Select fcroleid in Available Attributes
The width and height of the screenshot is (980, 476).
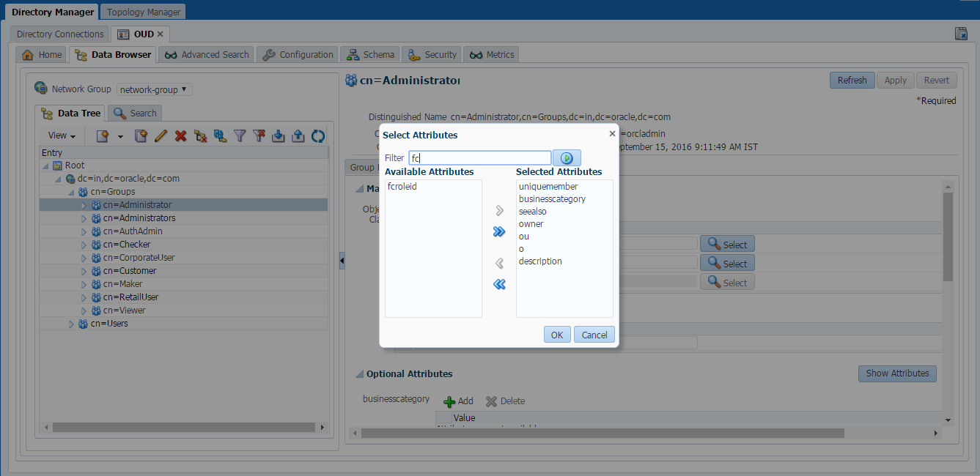point(402,187)
